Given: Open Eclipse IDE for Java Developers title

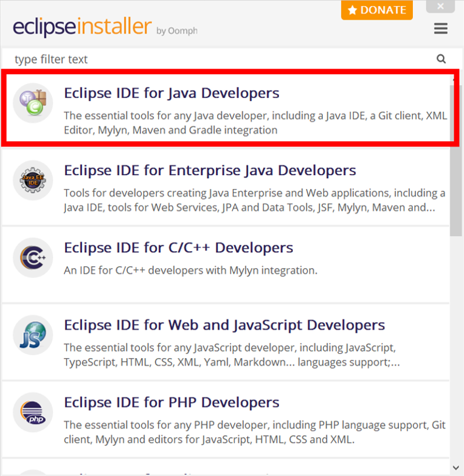Looking at the screenshot, I should tap(171, 93).
